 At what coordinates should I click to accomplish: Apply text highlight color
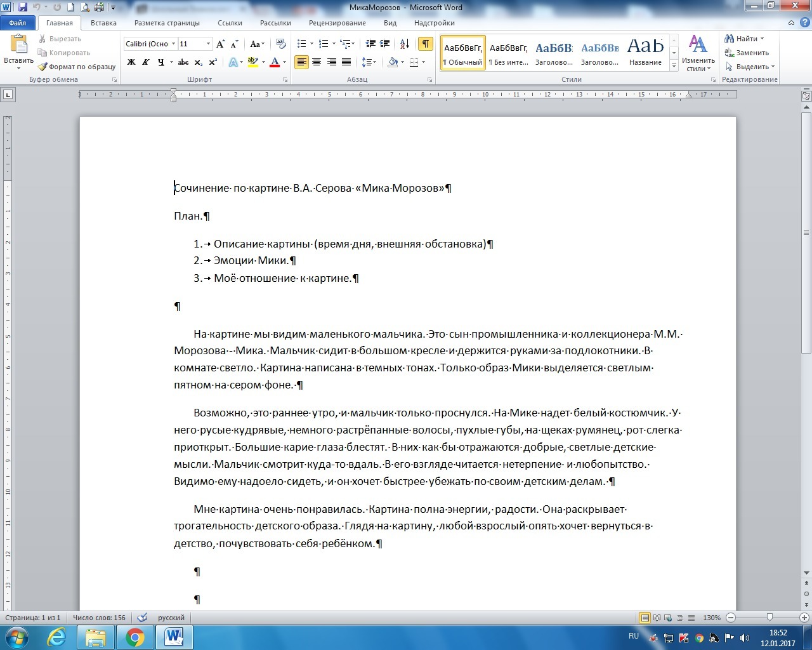coord(253,62)
